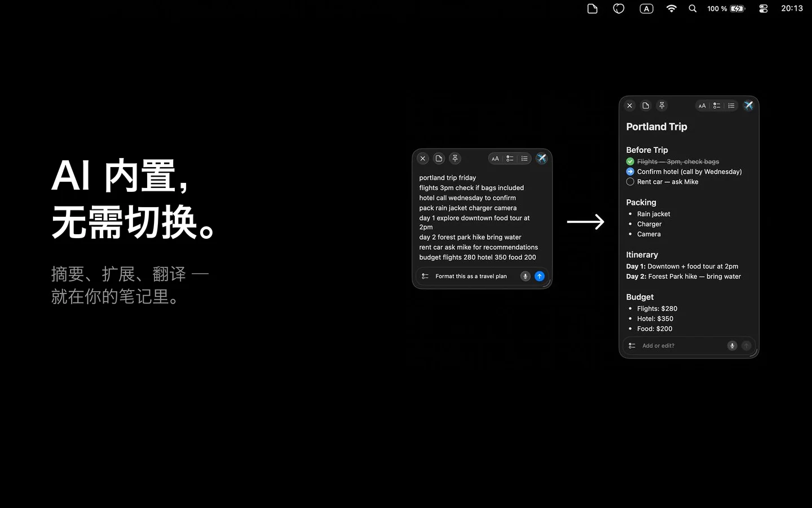Open the note app menu bar icon
Image resolution: width=812 pixels, height=508 pixels.
click(592, 8)
